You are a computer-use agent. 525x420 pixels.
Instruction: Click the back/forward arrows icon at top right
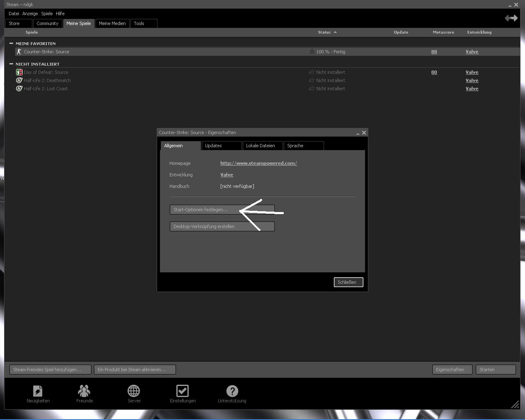pyautogui.click(x=511, y=18)
